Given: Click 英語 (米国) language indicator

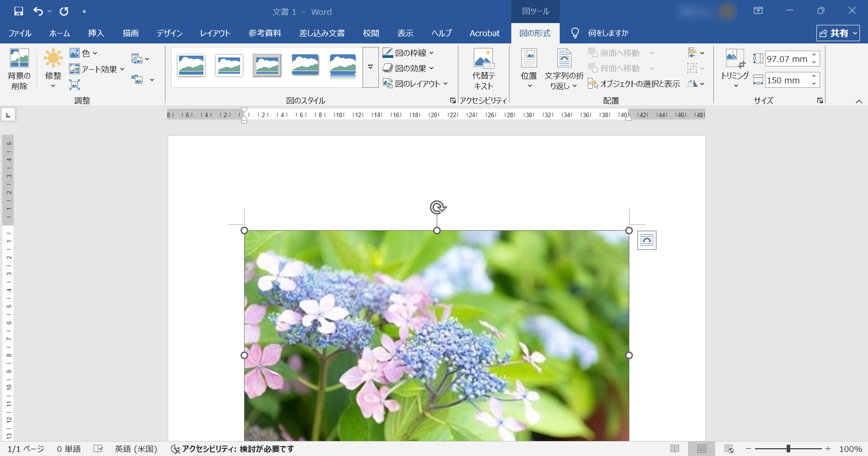Looking at the screenshot, I should pos(136,449).
